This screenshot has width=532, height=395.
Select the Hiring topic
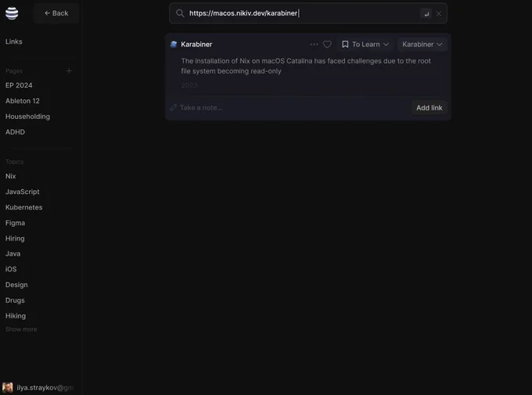point(15,239)
